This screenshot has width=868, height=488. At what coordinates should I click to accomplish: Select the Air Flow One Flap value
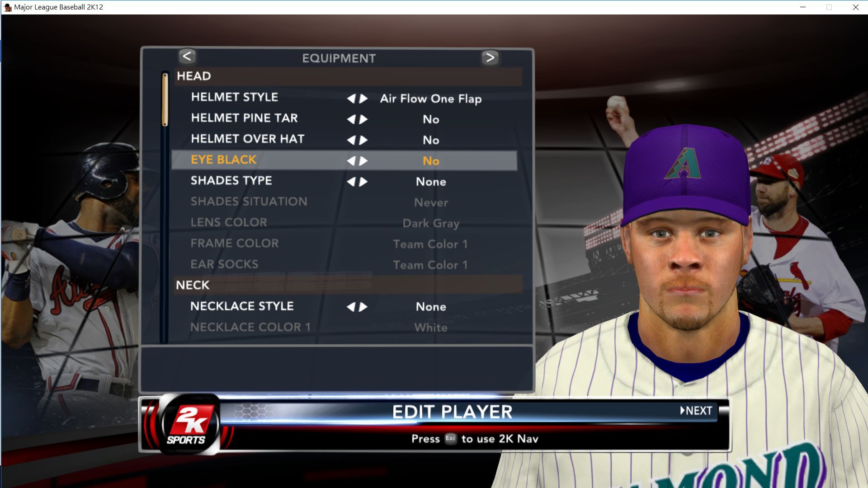431,99
